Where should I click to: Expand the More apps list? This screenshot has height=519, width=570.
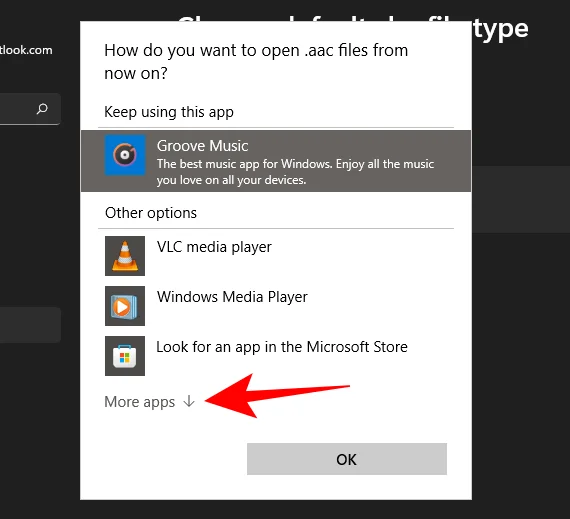coord(150,402)
